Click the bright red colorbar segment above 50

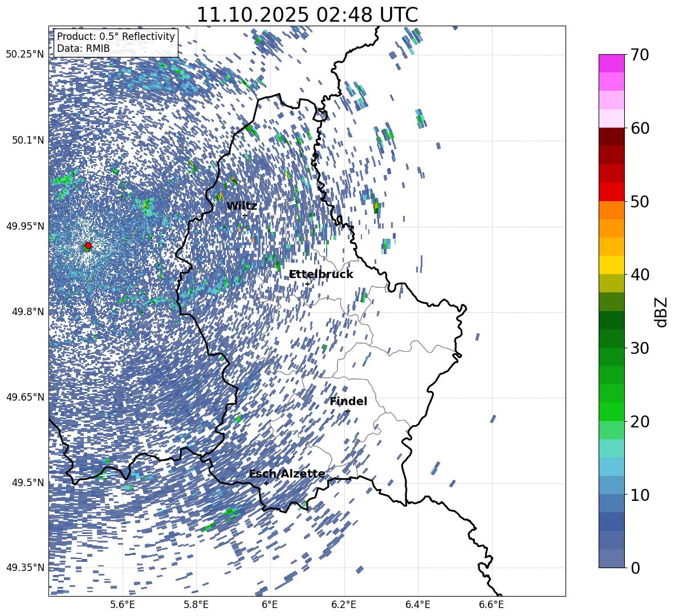tap(611, 192)
